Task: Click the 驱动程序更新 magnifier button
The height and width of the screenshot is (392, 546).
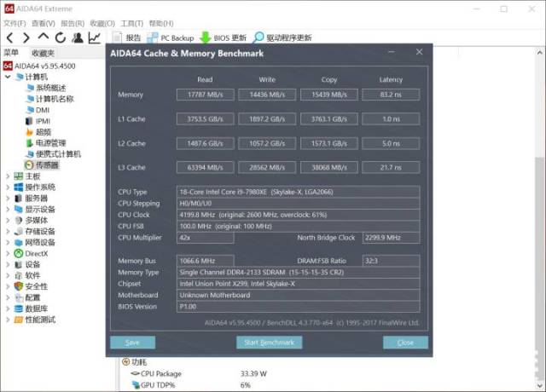Action: (x=282, y=37)
